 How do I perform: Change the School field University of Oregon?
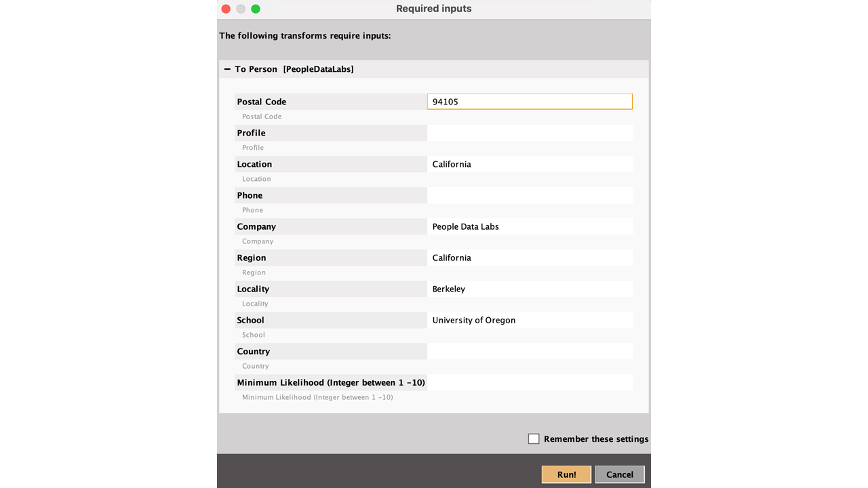[x=530, y=320]
